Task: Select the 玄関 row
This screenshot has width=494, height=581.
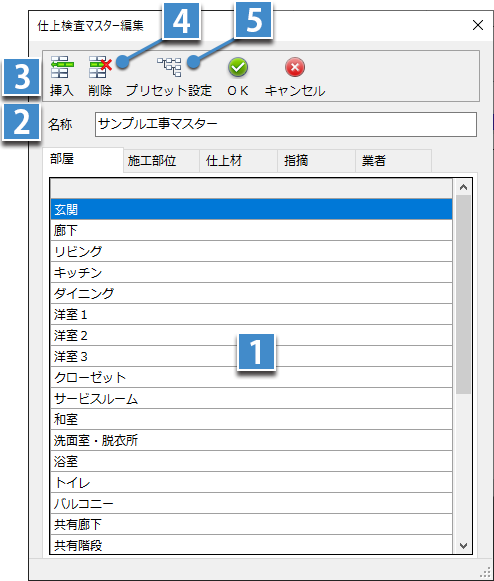Action: click(x=251, y=209)
